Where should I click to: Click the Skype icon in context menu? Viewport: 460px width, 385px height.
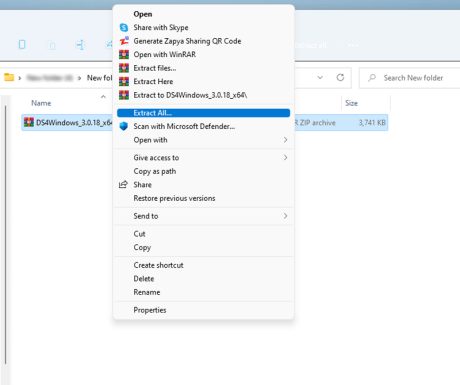tap(124, 28)
